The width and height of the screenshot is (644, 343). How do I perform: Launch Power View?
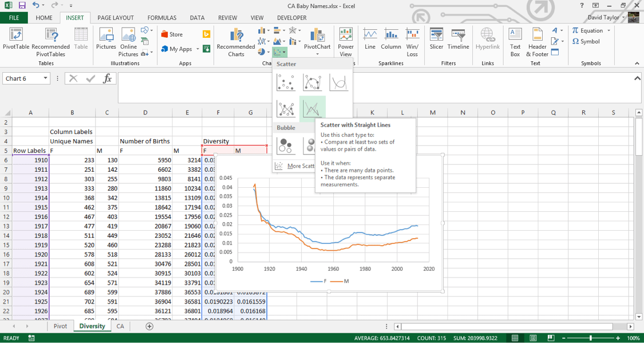click(x=346, y=42)
